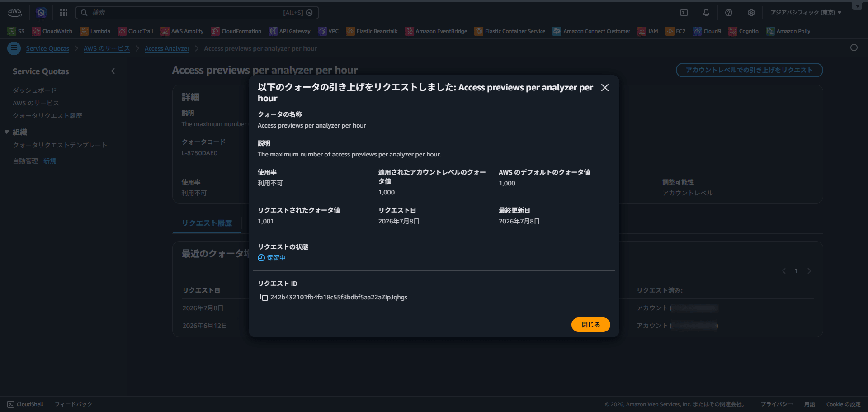Screen dimensions: 868x412
Task: Click アカウントレベルでの引き上げをリクエスト button
Action: pyautogui.click(x=749, y=70)
